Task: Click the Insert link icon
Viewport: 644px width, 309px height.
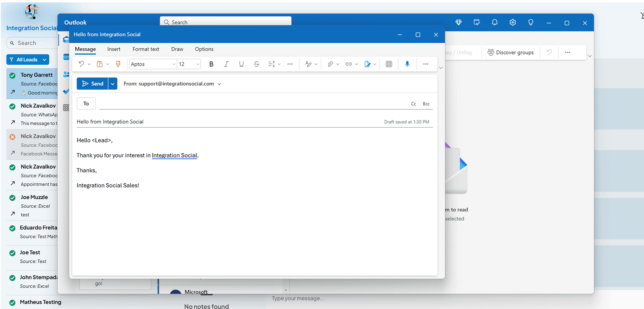Action: (348, 64)
